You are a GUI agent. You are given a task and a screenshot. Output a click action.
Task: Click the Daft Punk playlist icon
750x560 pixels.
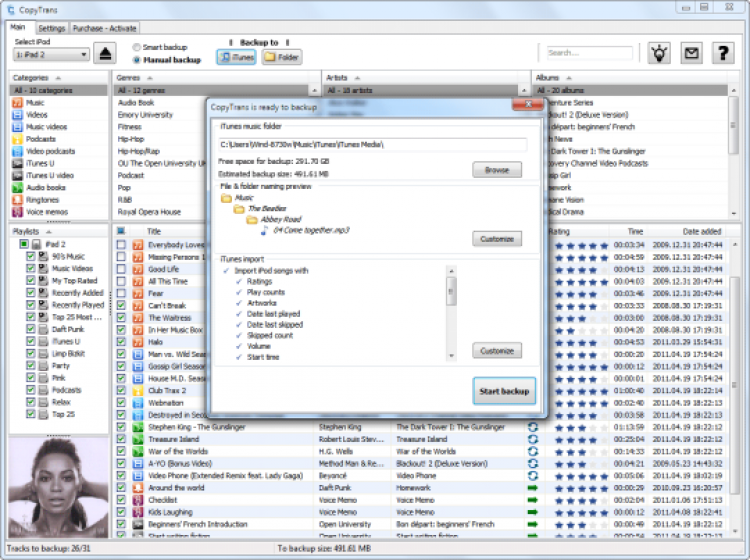pos(44,329)
